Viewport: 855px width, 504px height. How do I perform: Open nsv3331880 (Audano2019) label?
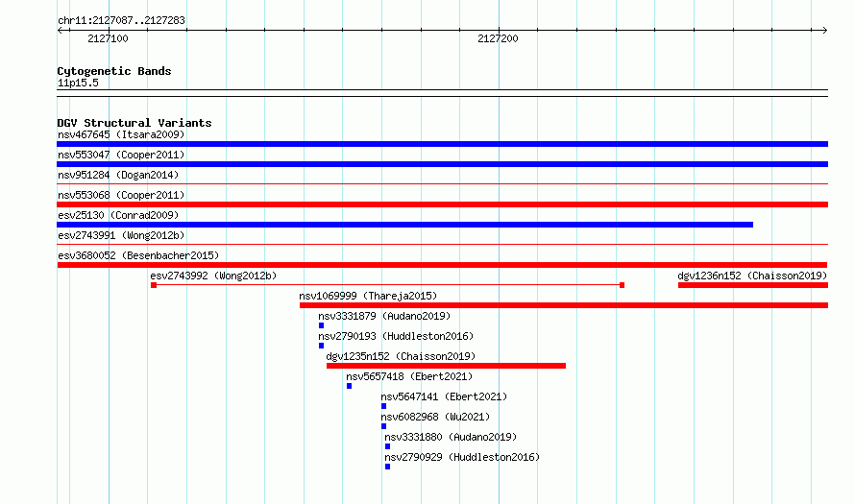[451, 437]
